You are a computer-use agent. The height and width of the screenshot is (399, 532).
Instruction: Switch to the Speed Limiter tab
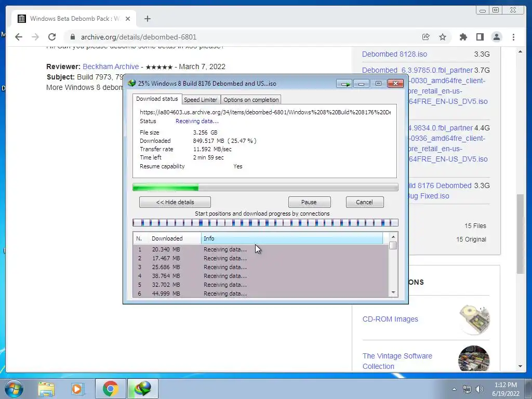click(201, 100)
